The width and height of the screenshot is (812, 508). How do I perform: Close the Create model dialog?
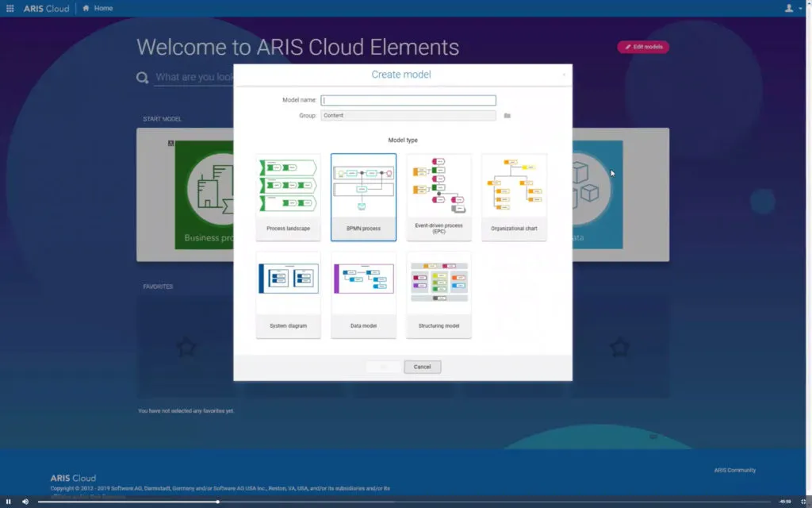564,75
